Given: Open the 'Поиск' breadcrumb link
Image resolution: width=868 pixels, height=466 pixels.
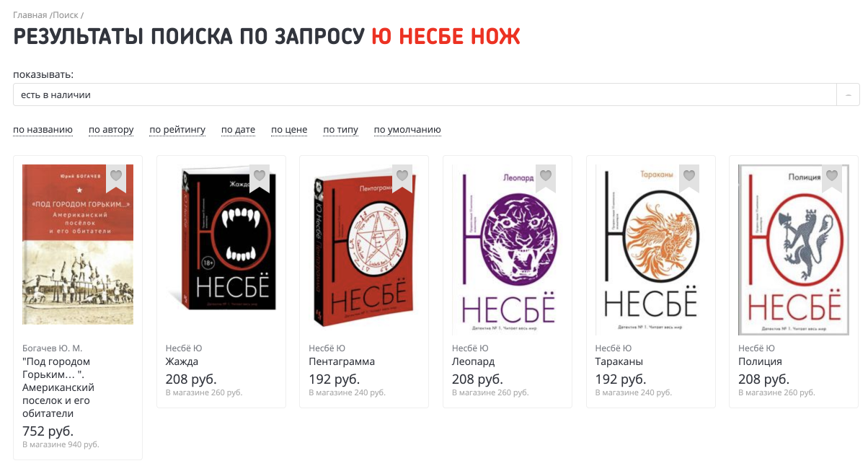Looking at the screenshot, I should pos(65,14).
